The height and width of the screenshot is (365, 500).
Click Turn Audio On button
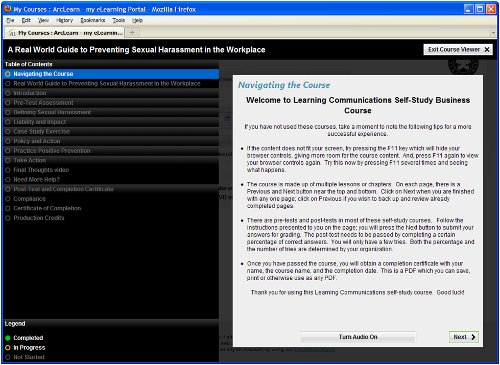tap(358, 337)
